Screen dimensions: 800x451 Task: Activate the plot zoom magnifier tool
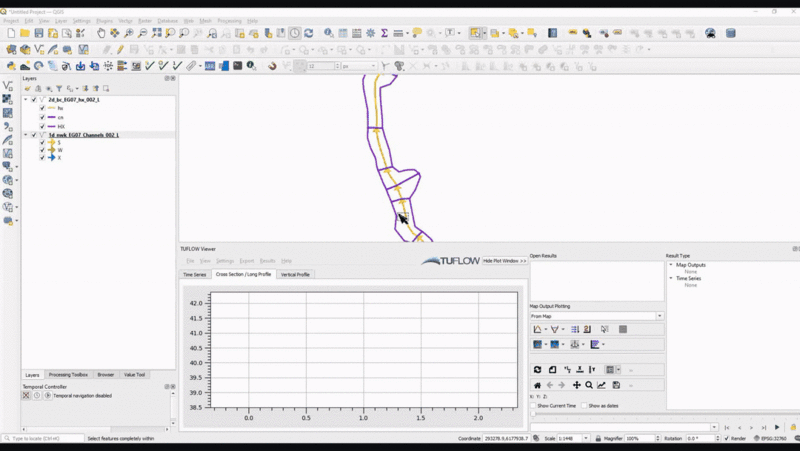coord(589,385)
